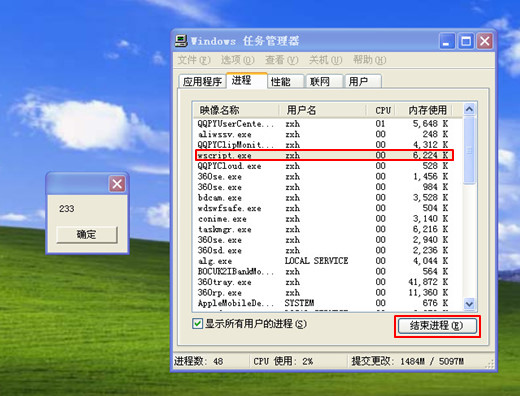Close the 233 message dialog
The height and width of the screenshot is (396, 520).
click(117, 184)
